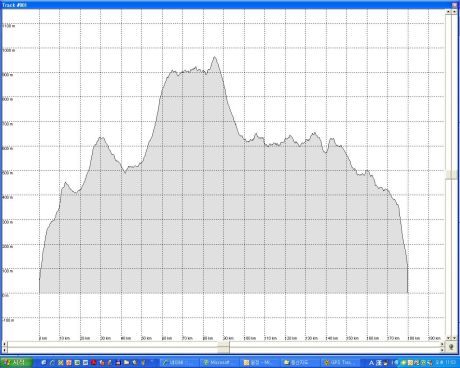Viewport: 460px width, 368px height.
Task: Click left vertical scrollbar up arrow
Action: tap(448, 11)
